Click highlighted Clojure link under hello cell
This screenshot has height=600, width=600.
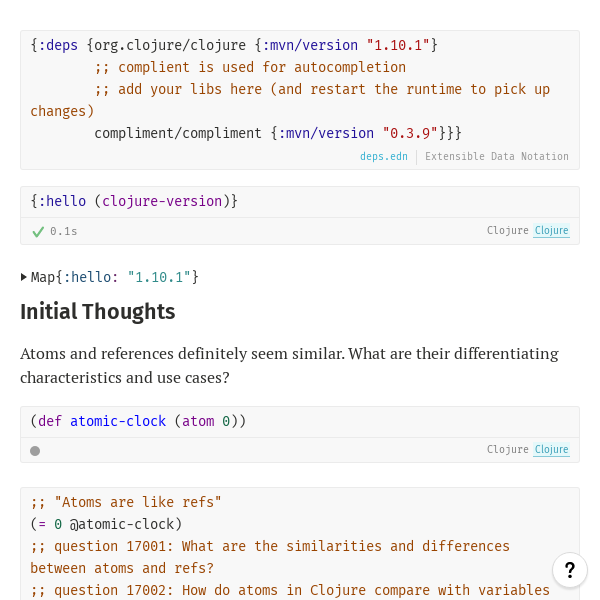551,231
